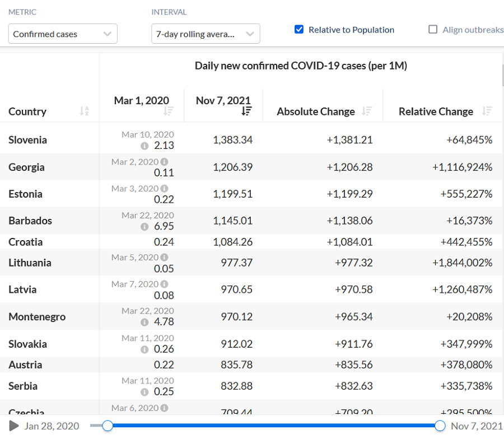Click info icon next to Barbados 6.95 value
Screen dimensions: 504x435
[x=144, y=226]
